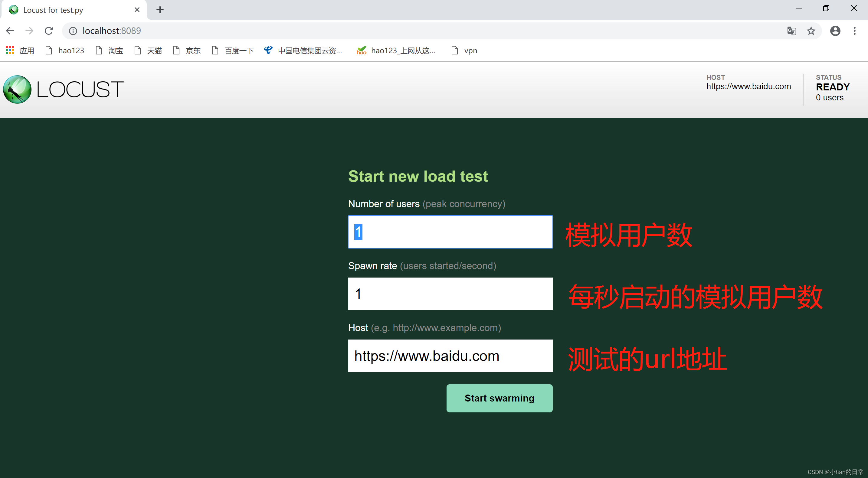The height and width of the screenshot is (478, 868).
Task: Click the browser back arrow
Action: [x=10, y=31]
